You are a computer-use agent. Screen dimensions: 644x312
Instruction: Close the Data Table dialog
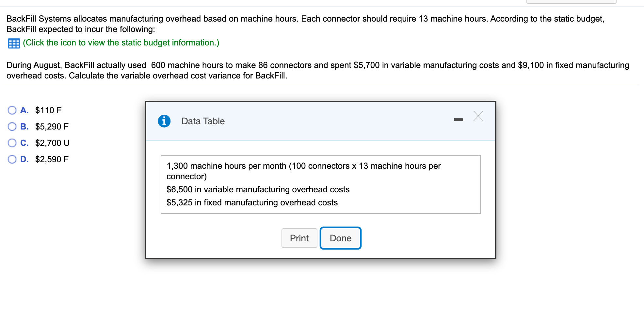coord(478,116)
